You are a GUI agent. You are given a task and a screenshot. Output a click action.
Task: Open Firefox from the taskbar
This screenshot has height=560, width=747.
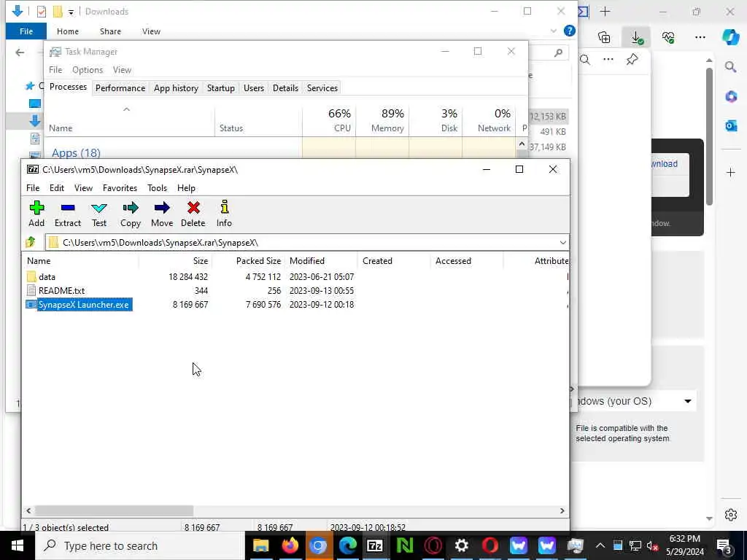(x=290, y=545)
